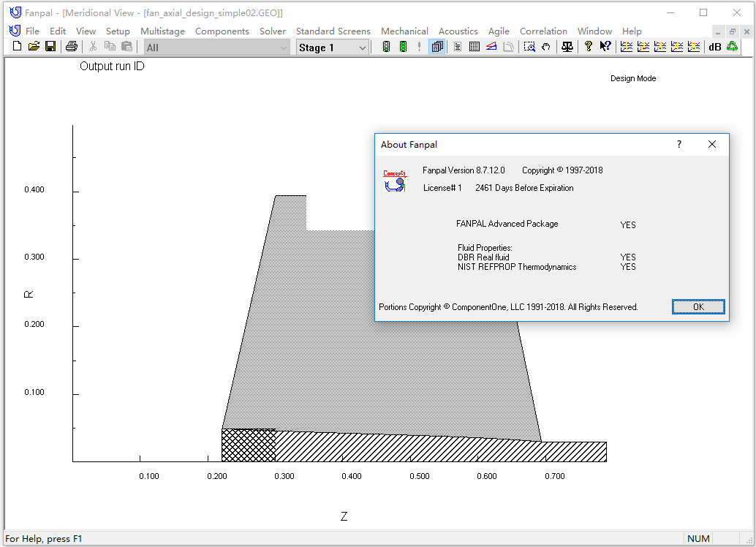Open the Solver menu
Image resolution: width=756 pixels, height=547 pixels.
coord(273,31)
